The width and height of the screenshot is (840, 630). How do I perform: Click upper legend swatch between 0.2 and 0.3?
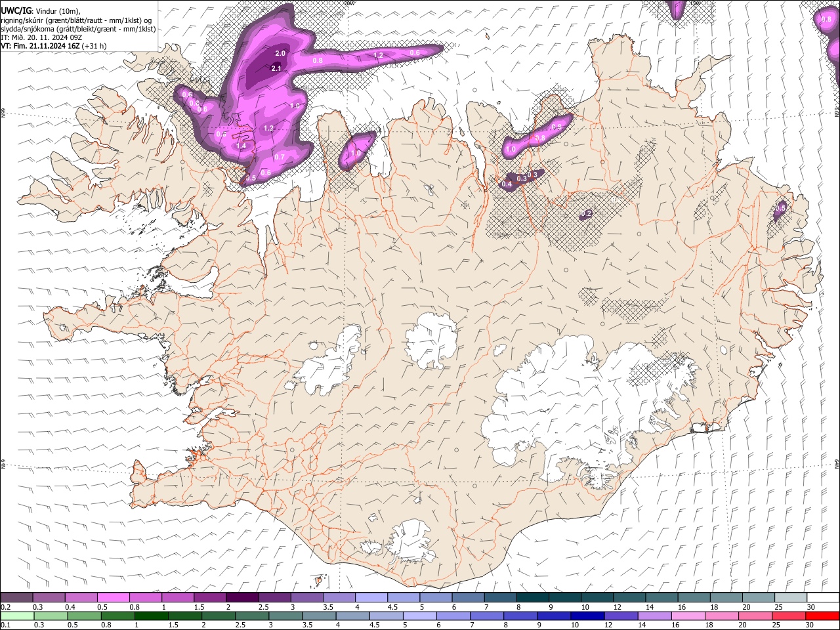[16, 597]
